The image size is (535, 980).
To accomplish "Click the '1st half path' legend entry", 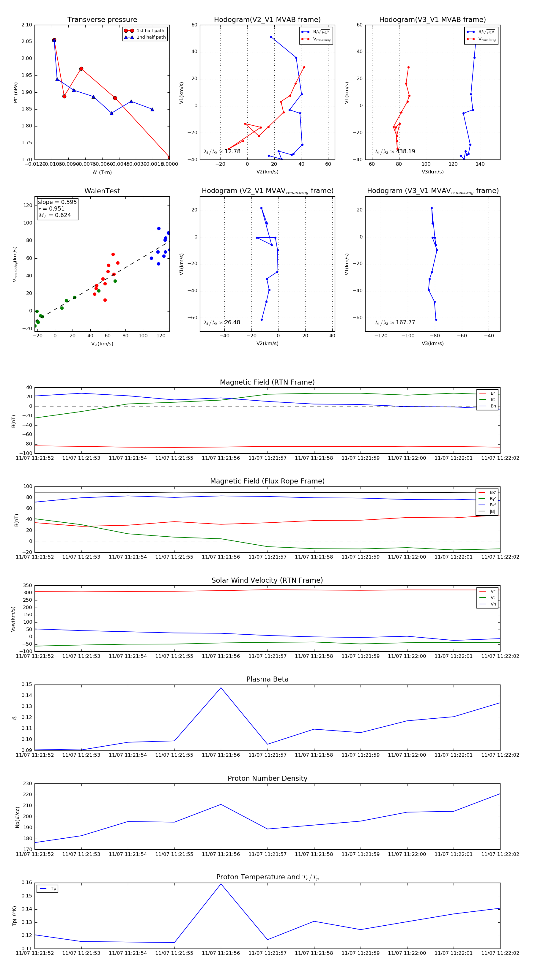I will tap(145, 31).
